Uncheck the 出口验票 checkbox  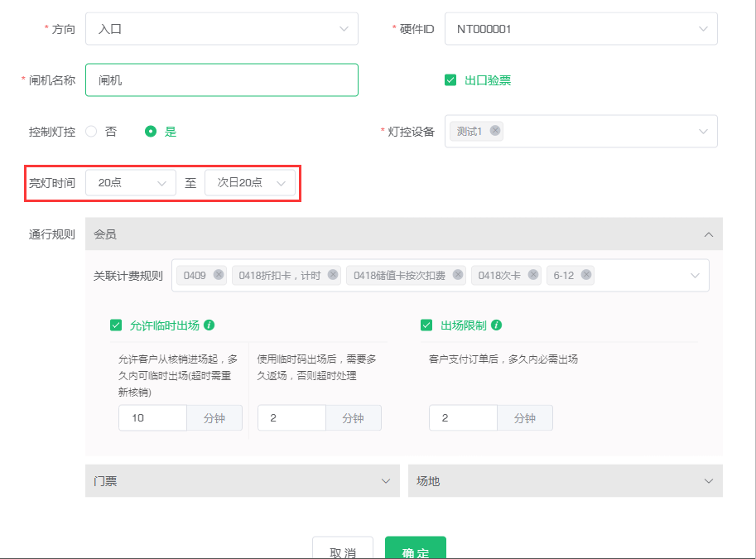(x=450, y=80)
